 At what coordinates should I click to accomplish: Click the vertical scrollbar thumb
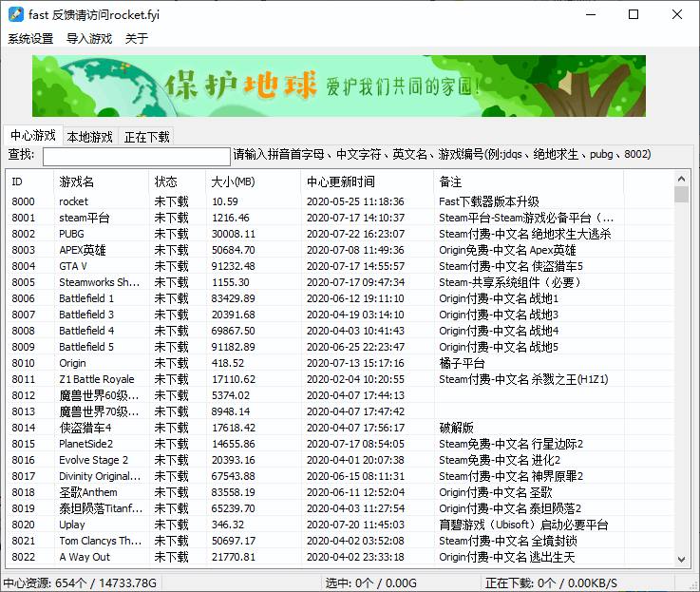pos(681,195)
